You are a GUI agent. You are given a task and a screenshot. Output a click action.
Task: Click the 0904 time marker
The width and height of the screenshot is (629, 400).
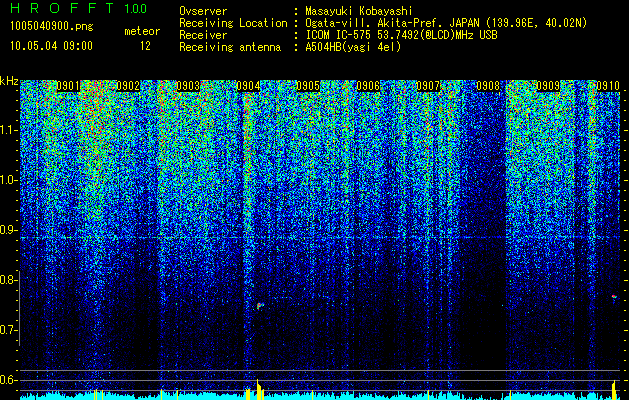pos(248,86)
